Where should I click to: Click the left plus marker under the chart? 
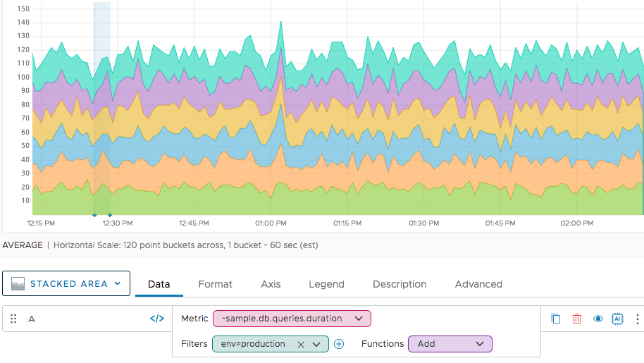coord(94,215)
